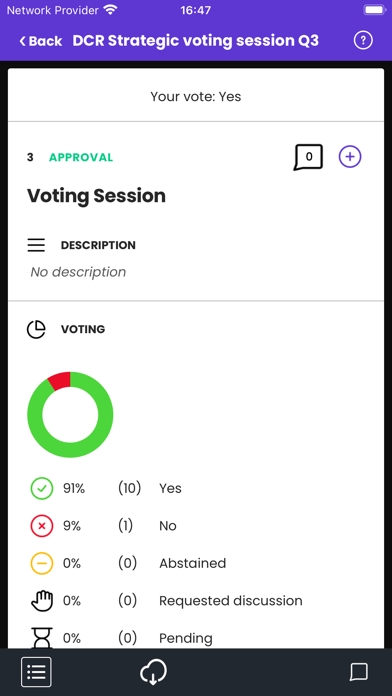This screenshot has width=392, height=696.
Task: Select the yellow Abstained minus icon
Action: [42, 563]
